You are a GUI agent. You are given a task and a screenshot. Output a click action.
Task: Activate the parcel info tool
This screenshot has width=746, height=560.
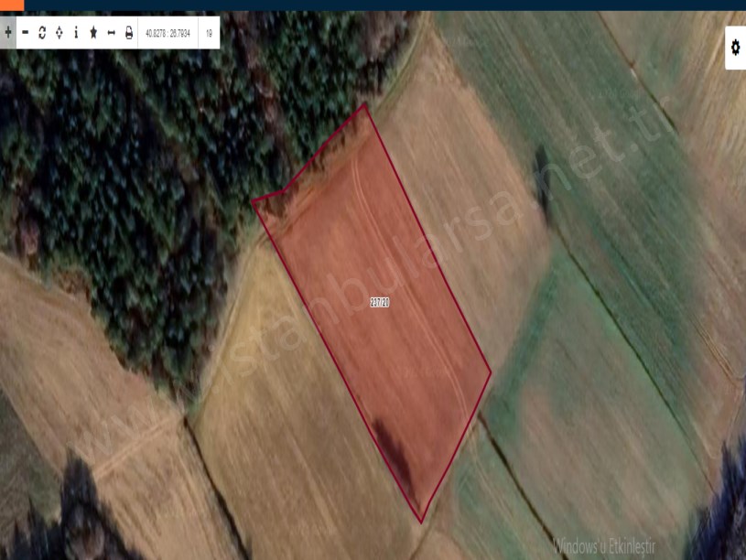coord(76,33)
